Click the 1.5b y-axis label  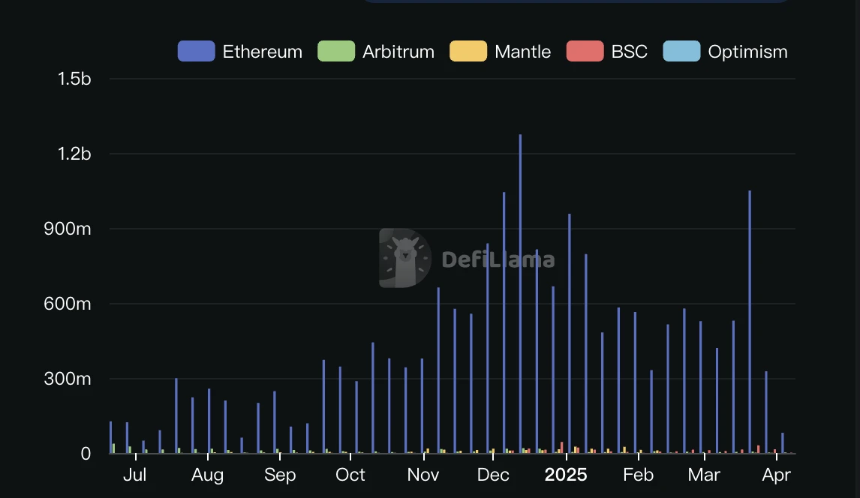pyautogui.click(x=74, y=79)
